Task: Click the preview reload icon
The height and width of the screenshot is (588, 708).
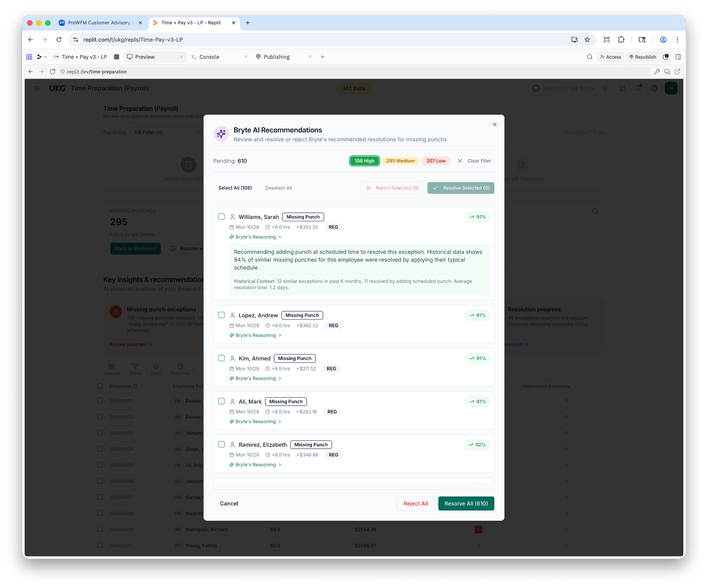Action: coord(53,72)
